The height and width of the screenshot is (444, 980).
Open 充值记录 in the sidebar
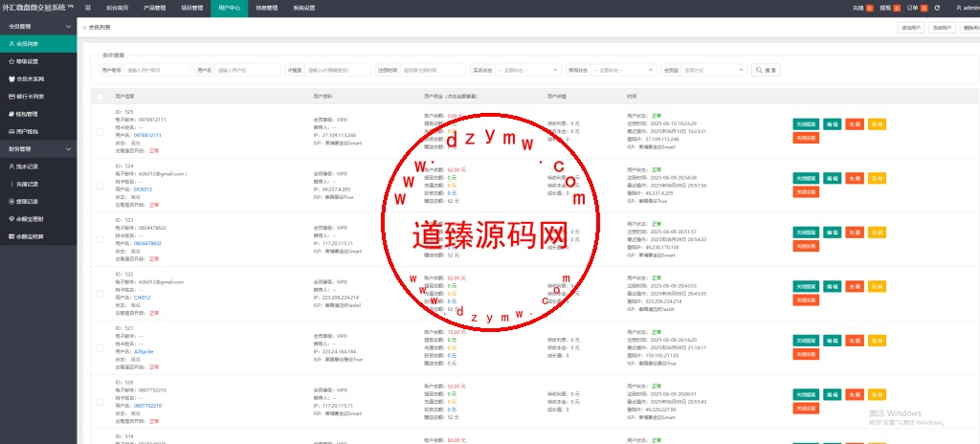click(38, 185)
